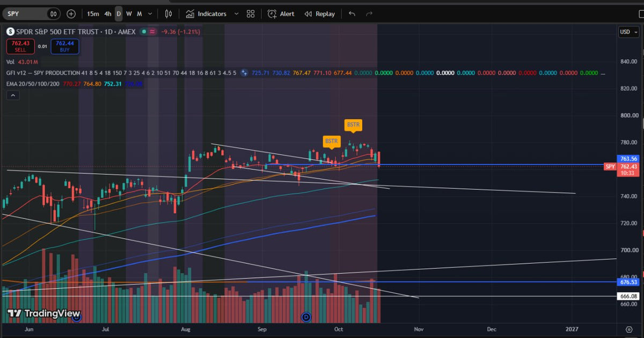Click the SPDR symbol logo icon
Image resolution: width=644 pixels, height=338 pixels.
[10, 32]
